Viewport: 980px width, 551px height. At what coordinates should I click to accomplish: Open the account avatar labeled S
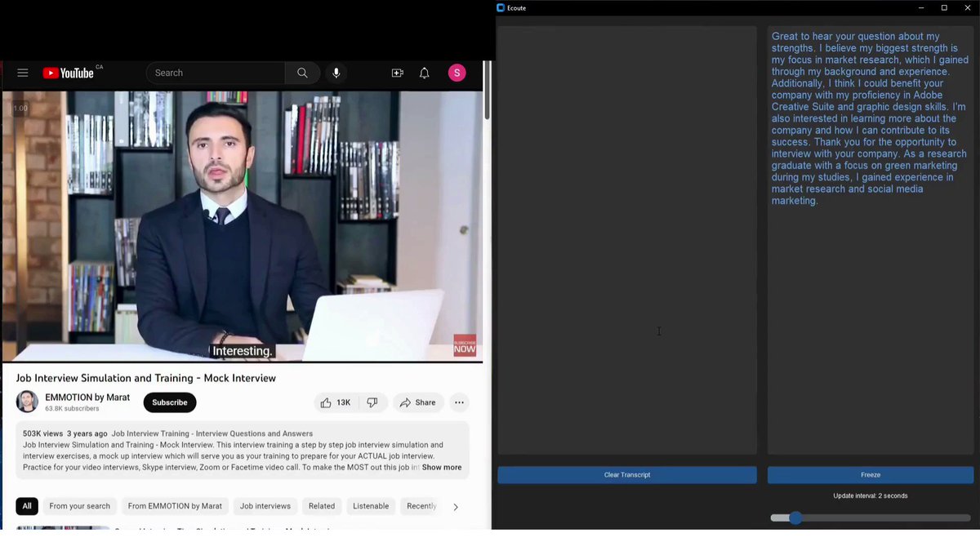[457, 73]
